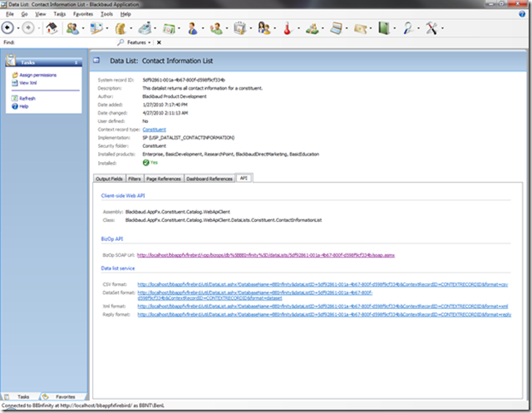Select the Dashboard References tab
532x413 pixels.
click(x=209, y=178)
